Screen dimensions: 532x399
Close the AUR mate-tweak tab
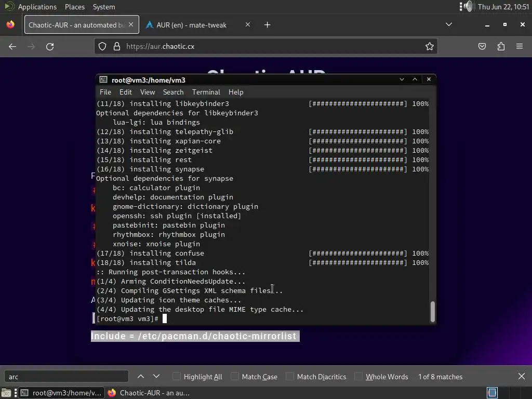tap(248, 24)
